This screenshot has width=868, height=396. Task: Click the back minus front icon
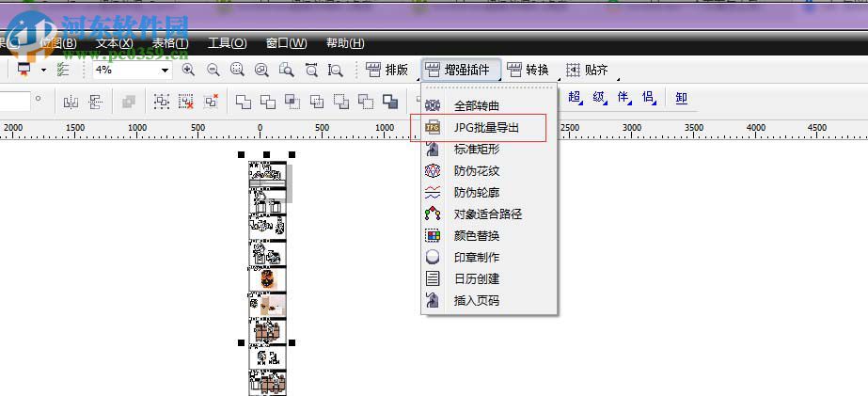point(366,102)
